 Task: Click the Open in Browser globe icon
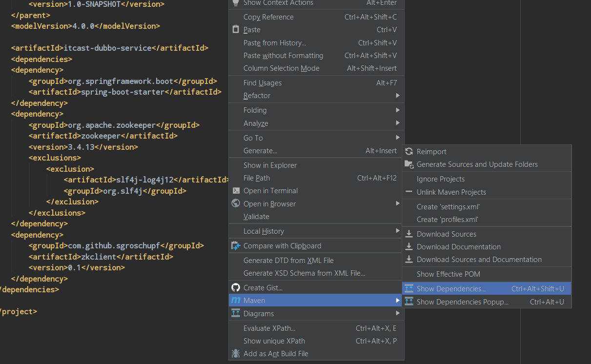(236, 203)
